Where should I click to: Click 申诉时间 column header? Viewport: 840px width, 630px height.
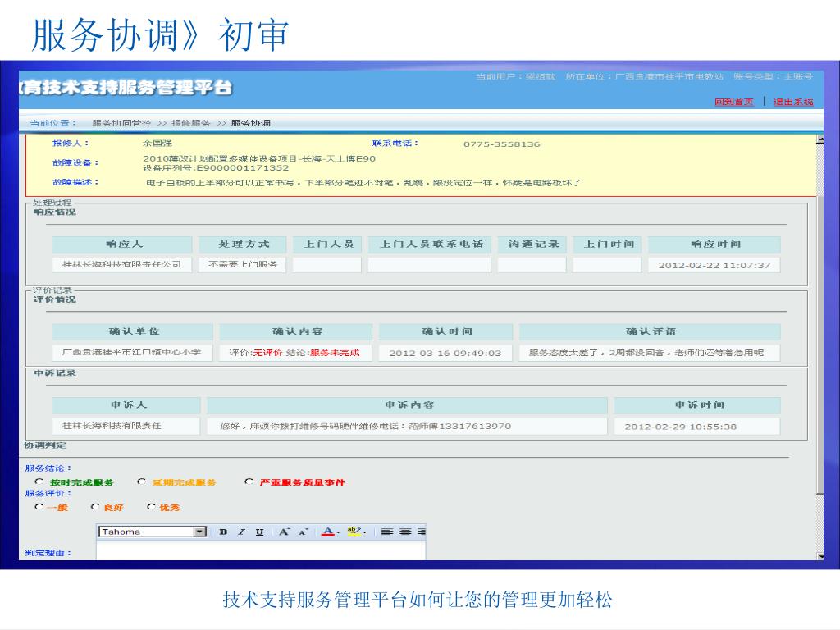697,405
